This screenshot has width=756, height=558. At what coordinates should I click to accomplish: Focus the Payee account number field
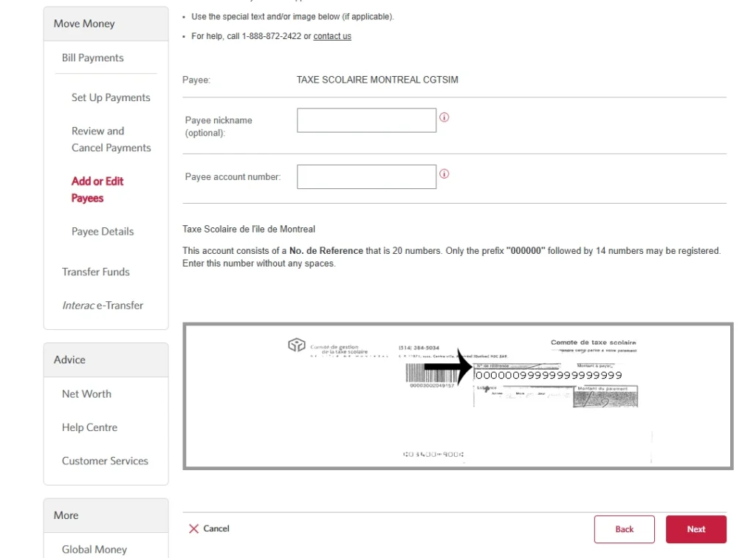(x=366, y=176)
